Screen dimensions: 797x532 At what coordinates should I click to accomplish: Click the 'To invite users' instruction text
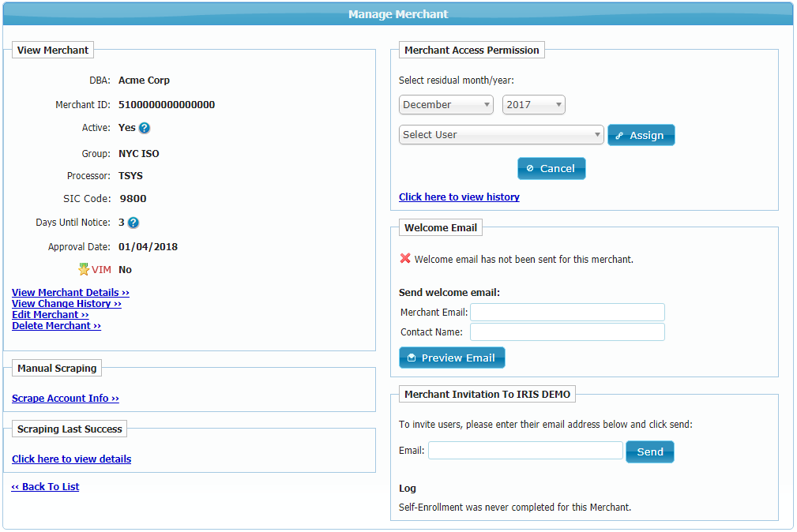tap(546, 425)
